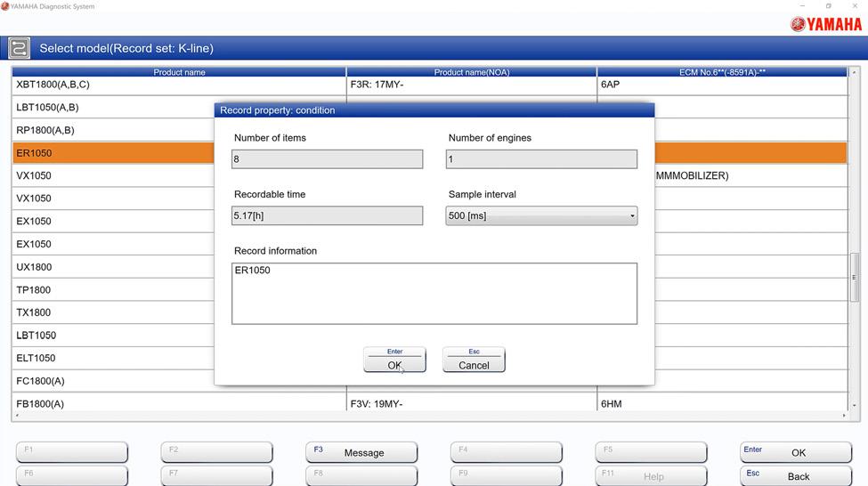Click the vertical scrollbar thumb of the model list
The image size is (868, 486).
pyautogui.click(x=854, y=278)
